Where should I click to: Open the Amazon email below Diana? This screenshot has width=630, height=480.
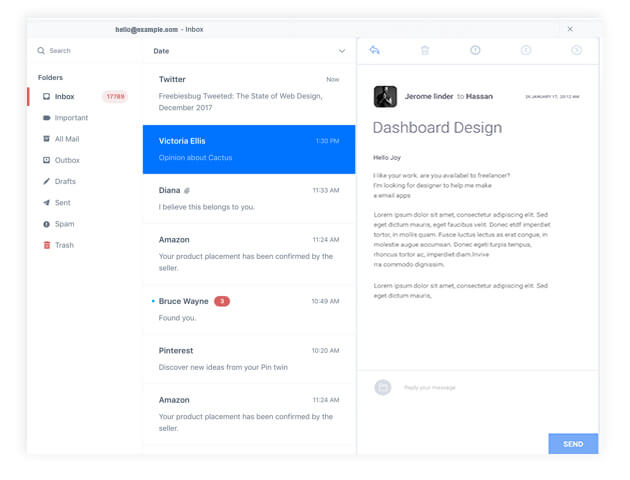249,254
